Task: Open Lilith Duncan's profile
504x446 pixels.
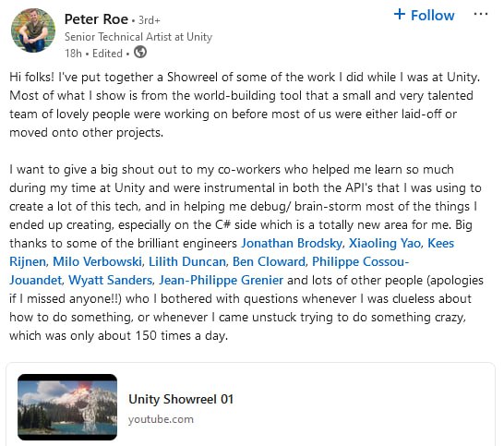Action: 187,261
